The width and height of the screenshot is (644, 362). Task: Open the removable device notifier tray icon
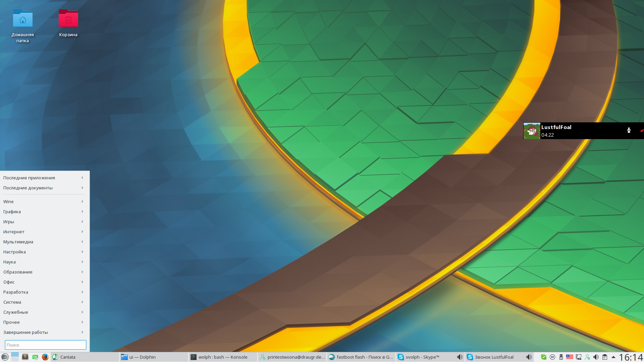point(561,357)
